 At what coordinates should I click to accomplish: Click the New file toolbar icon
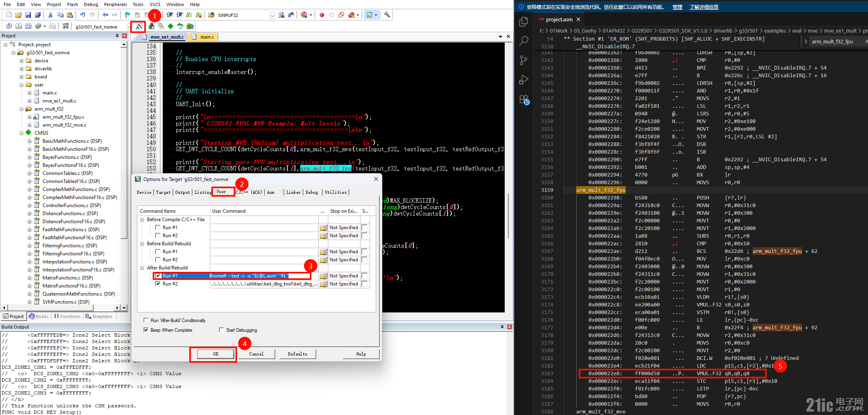[9, 15]
